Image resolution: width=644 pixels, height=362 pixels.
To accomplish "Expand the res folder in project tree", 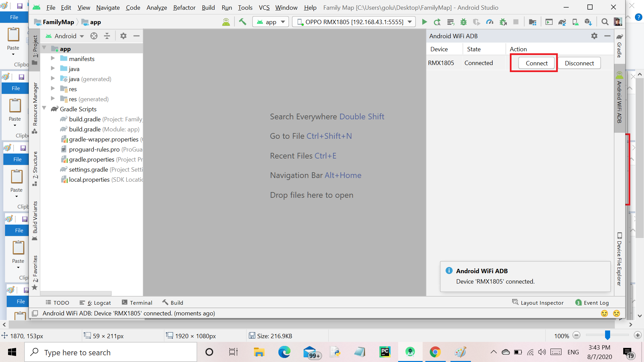I will coord(53,89).
